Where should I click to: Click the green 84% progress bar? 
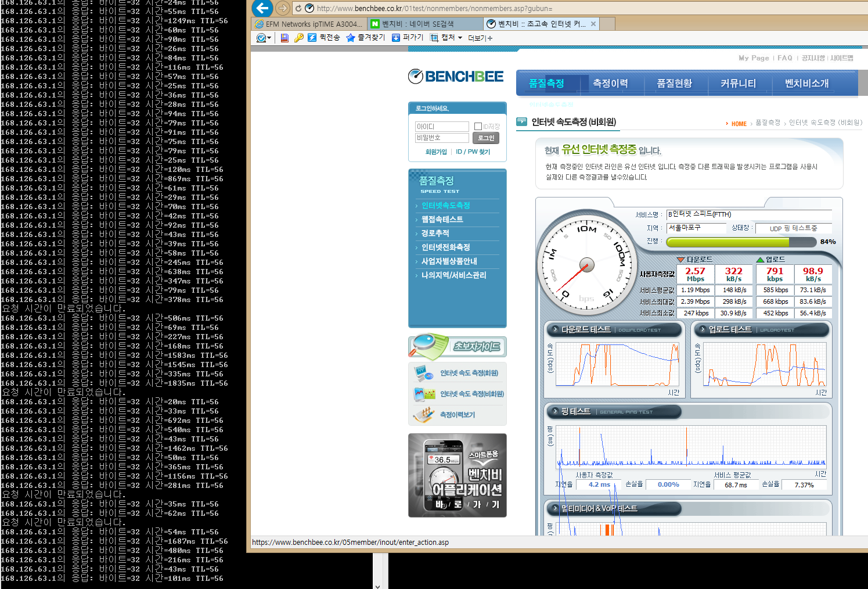(741, 242)
